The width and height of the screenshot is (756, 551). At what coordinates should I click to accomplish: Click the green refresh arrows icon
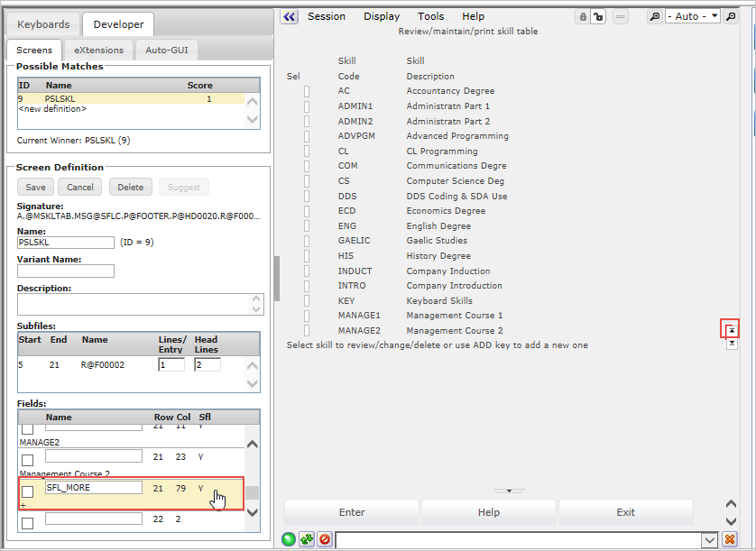[x=307, y=539]
